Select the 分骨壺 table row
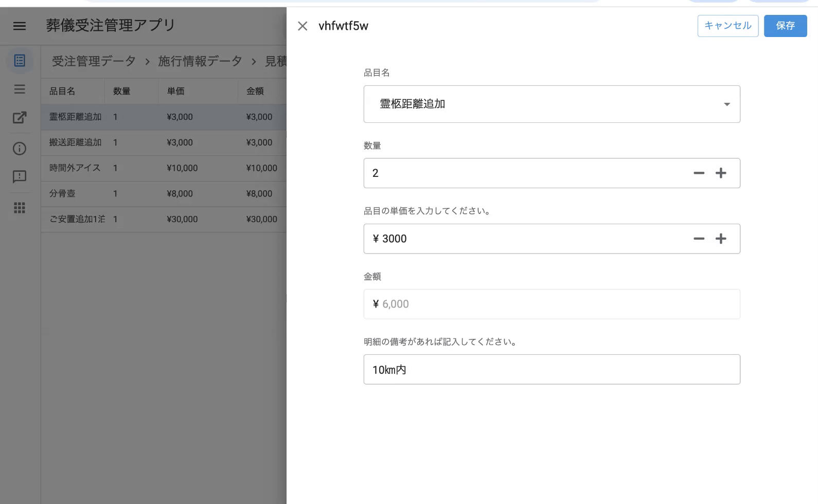The width and height of the screenshot is (818, 504). pos(164,194)
